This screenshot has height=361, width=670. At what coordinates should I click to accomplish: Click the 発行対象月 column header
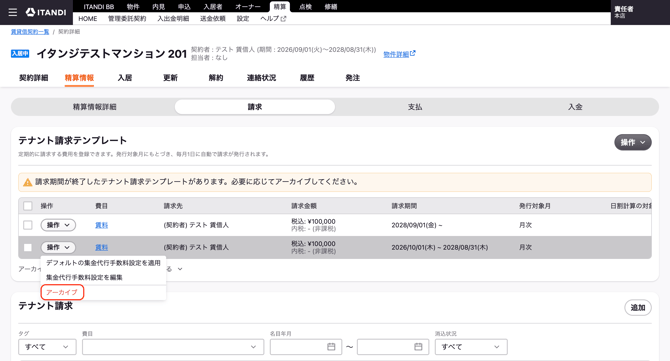[x=535, y=206]
